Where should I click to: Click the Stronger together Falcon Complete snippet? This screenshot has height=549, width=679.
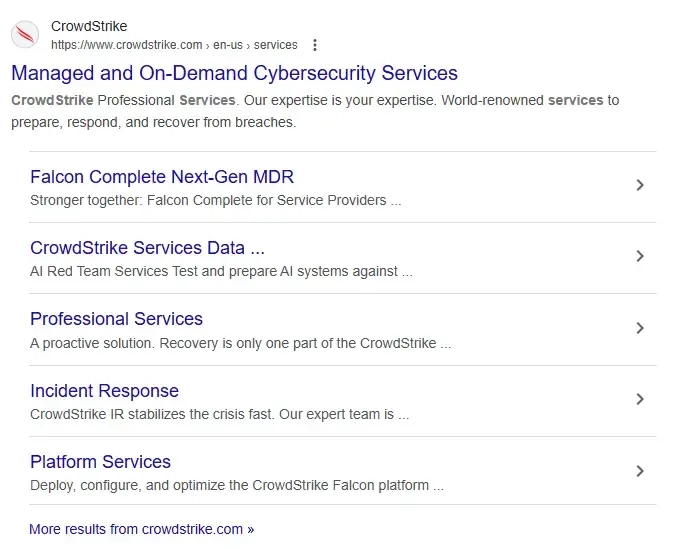(216, 200)
